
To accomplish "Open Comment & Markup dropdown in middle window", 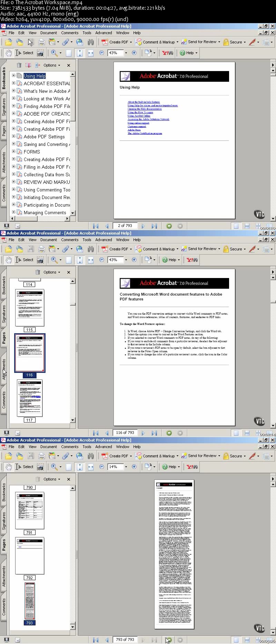I will [177, 249].
